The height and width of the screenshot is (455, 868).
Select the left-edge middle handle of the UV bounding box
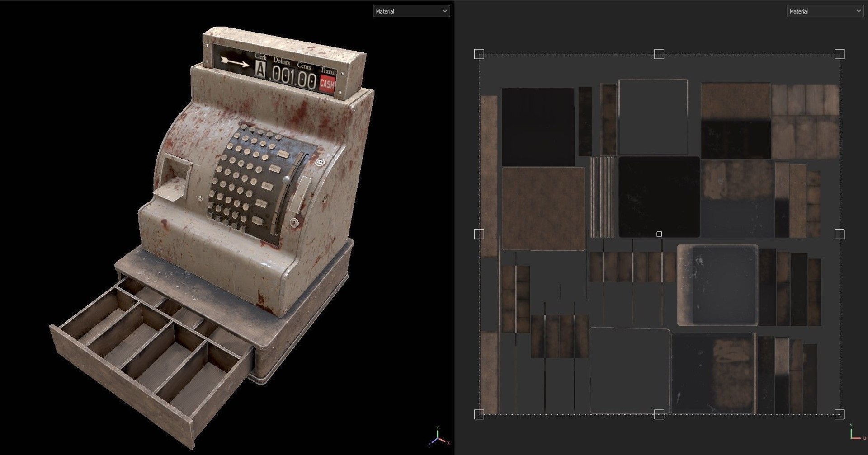tap(479, 234)
